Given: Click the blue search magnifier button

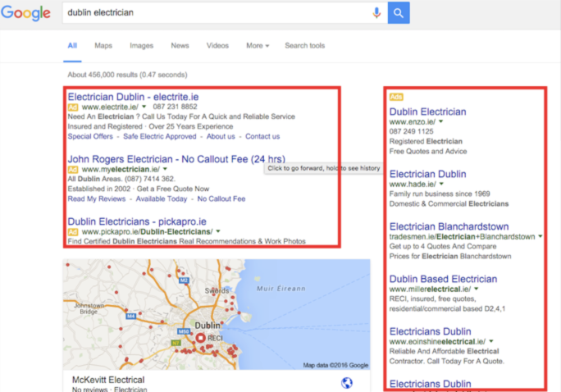Looking at the screenshot, I should pyautogui.click(x=399, y=13).
